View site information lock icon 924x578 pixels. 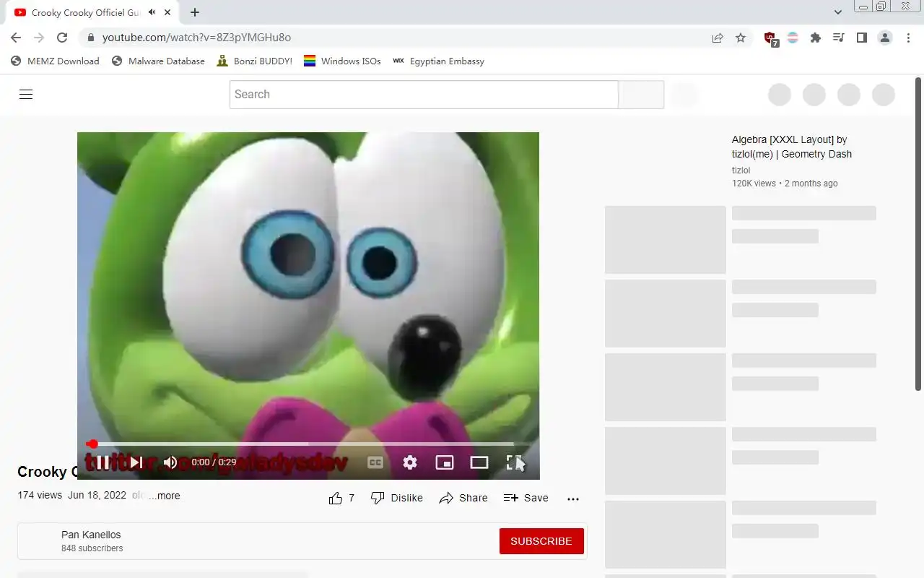[x=90, y=38]
